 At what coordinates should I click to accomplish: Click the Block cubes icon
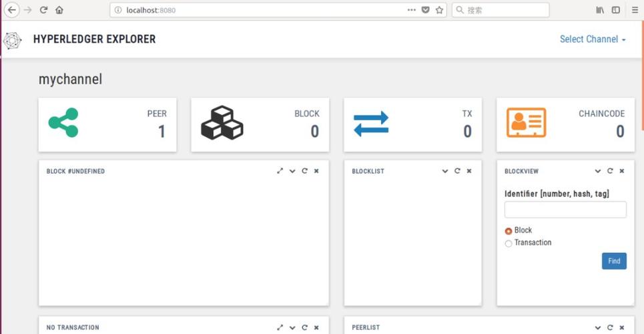click(222, 123)
